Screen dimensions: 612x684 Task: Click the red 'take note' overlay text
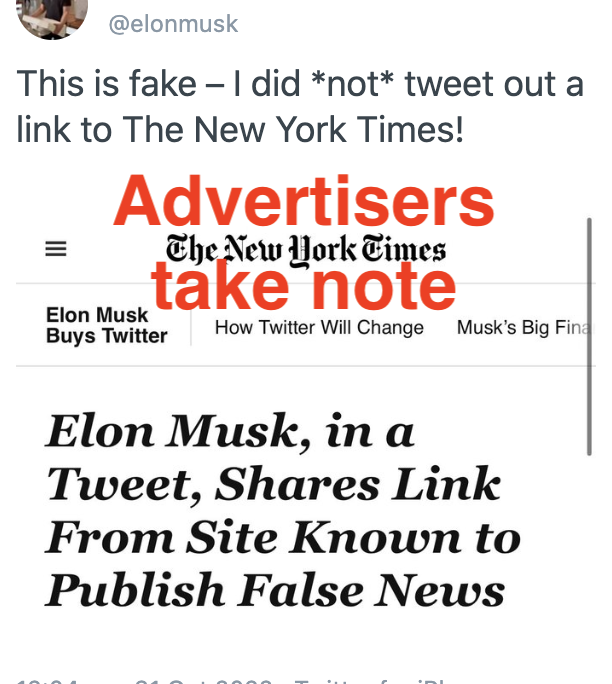(304, 287)
